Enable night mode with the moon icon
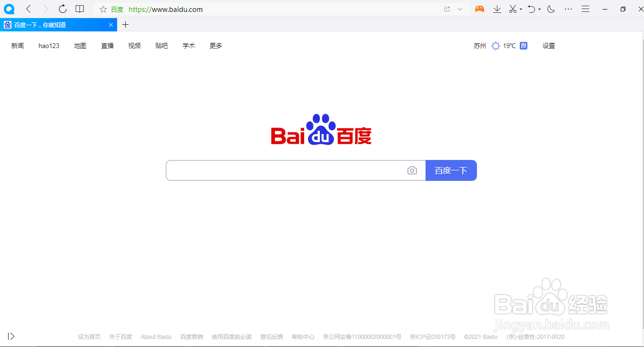 [550, 9]
